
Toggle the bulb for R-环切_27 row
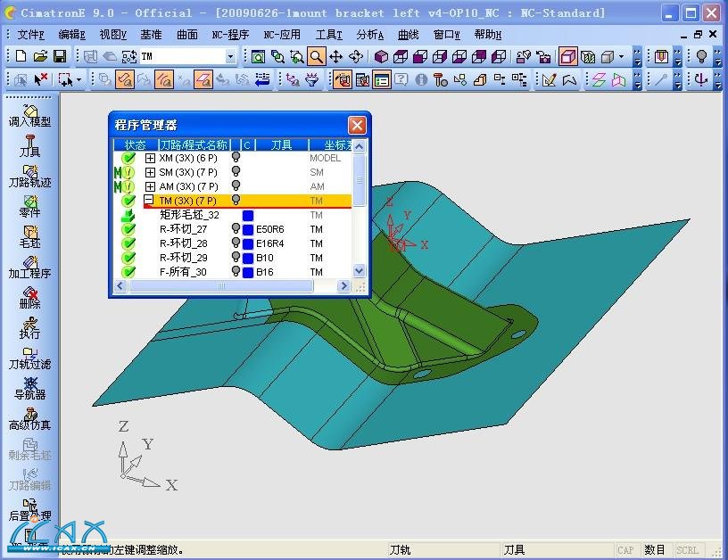(x=236, y=228)
